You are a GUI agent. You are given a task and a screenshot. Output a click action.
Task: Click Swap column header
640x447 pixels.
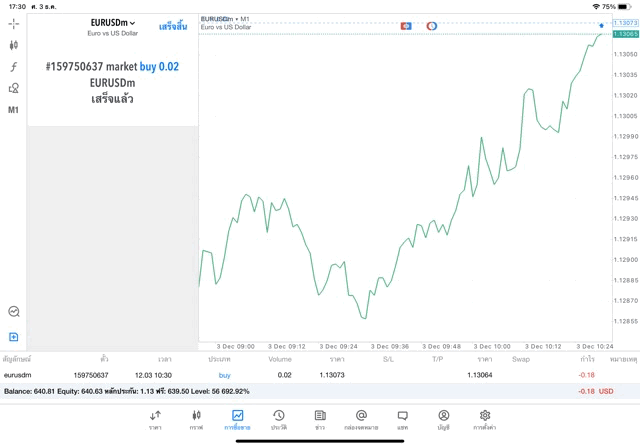[521, 359]
